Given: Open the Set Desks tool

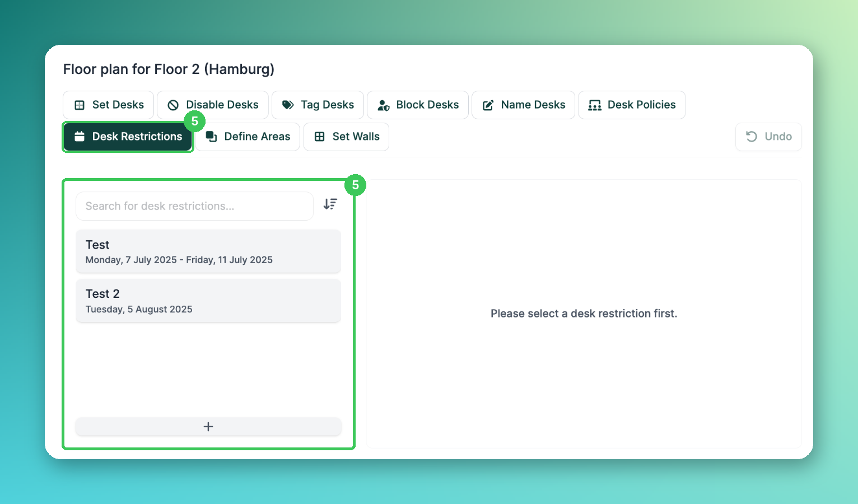Looking at the screenshot, I should click(x=108, y=105).
